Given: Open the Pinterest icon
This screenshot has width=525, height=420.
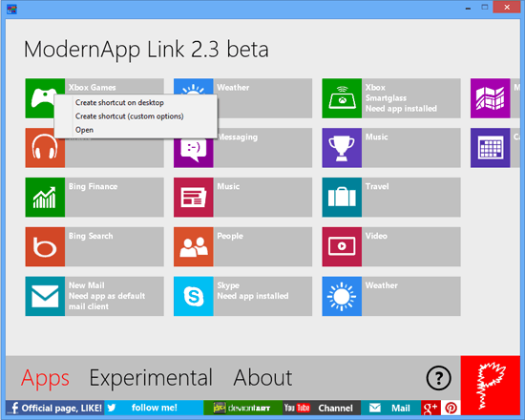Looking at the screenshot, I should [x=451, y=408].
